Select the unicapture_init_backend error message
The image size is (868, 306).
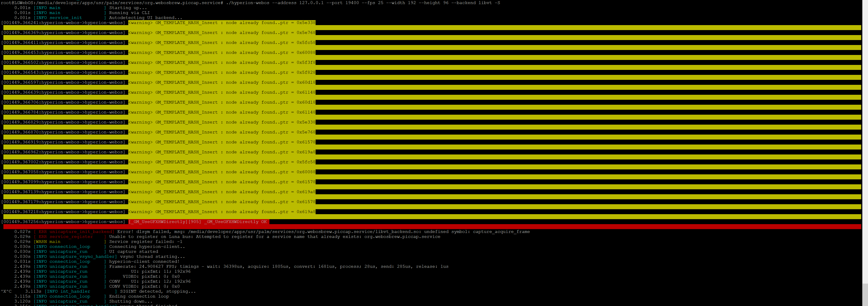click(81, 232)
